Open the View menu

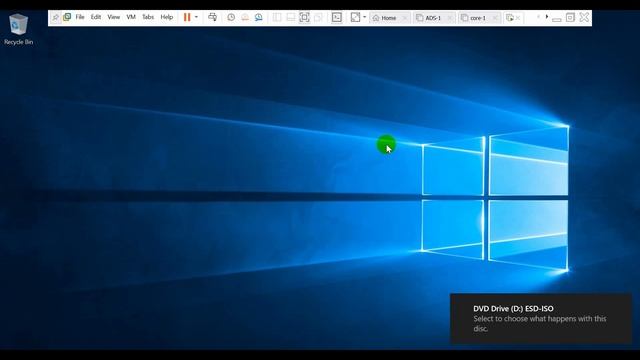tap(113, 17)
